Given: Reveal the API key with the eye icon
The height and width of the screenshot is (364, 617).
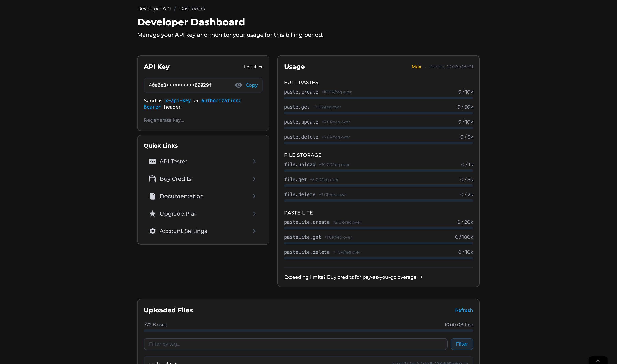Looking at the screenshot, I should pos(238,85).
